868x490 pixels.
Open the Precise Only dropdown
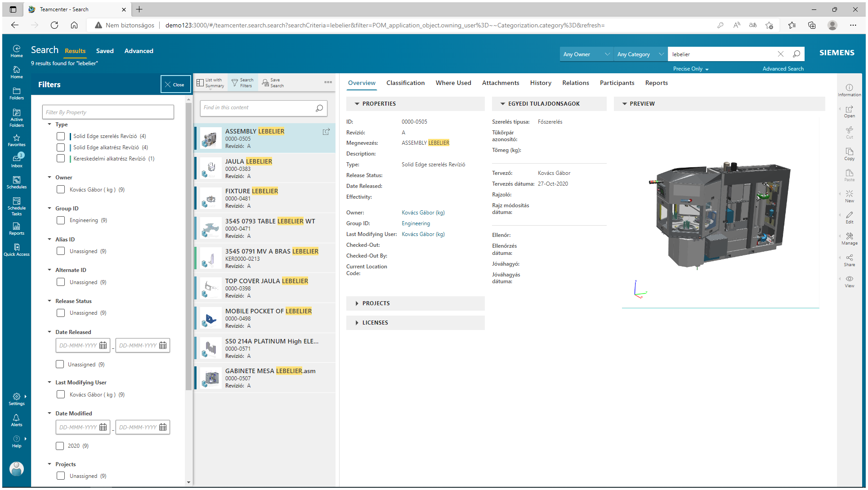click(691, 69)
